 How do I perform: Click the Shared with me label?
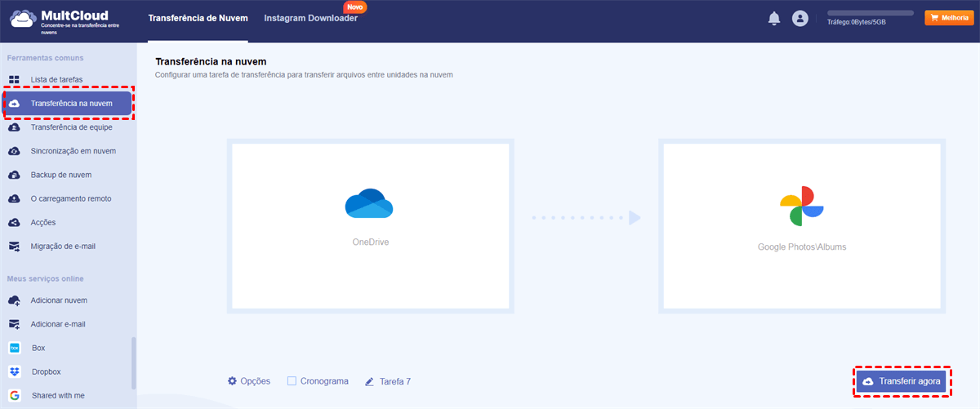[x=58, y=395]
